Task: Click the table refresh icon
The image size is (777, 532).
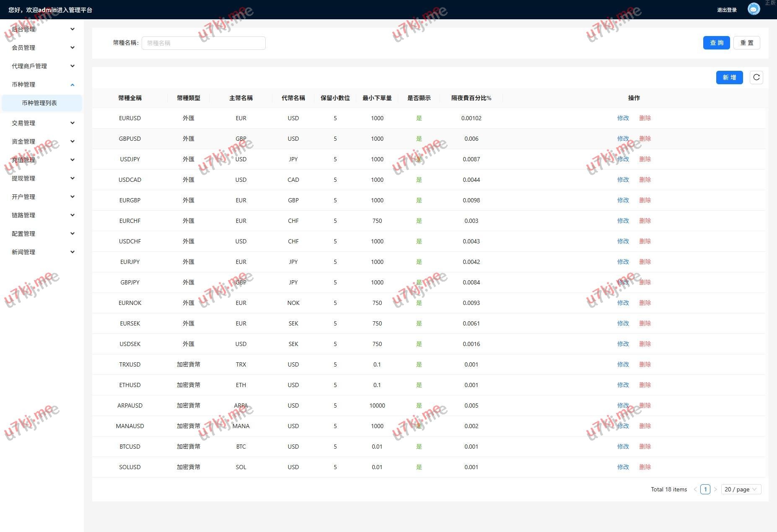Action: point(756,77)
